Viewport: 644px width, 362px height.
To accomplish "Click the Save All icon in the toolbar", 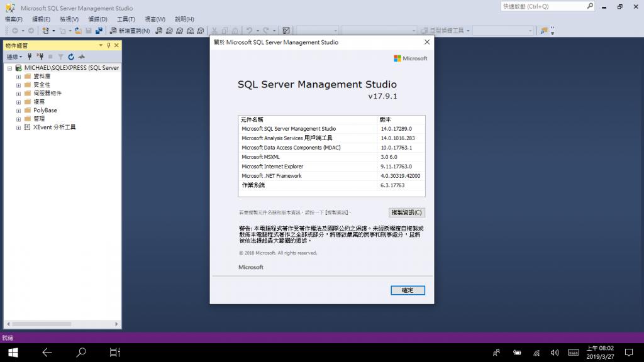I will 99,31.
